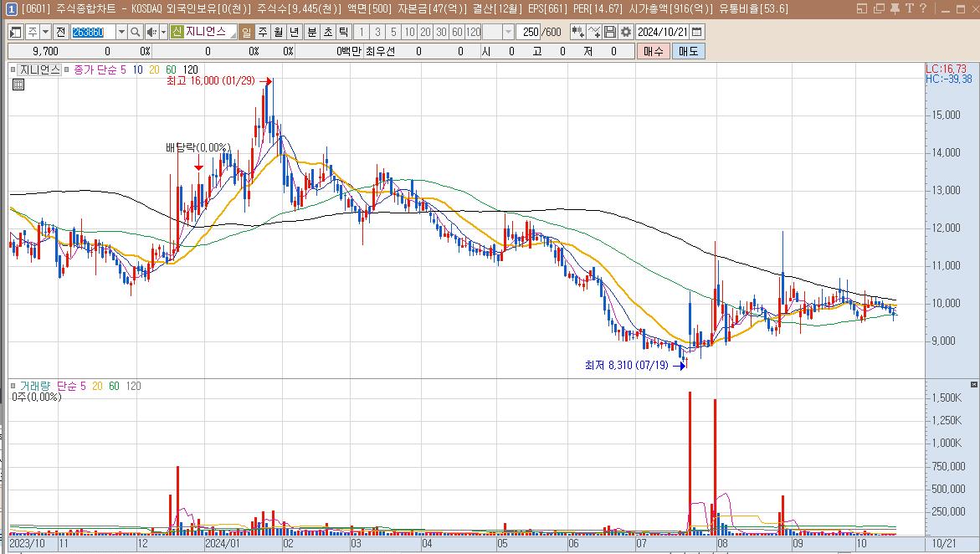The image size is (980, 554).
Task: Click the 10/21 date label at axis corner
Action: coord(944,543)
